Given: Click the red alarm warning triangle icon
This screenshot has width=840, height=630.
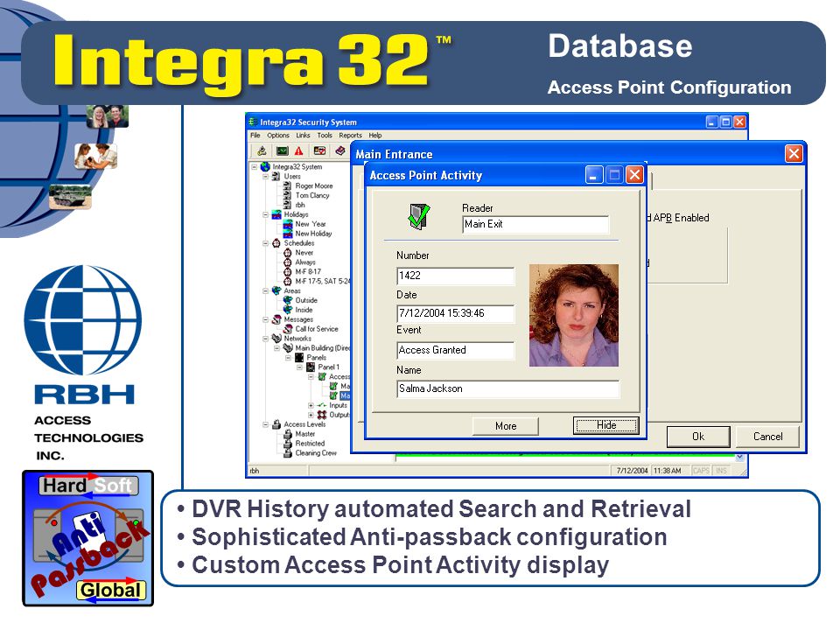Looking at the screenshot, I should click(x=299, y=151).
